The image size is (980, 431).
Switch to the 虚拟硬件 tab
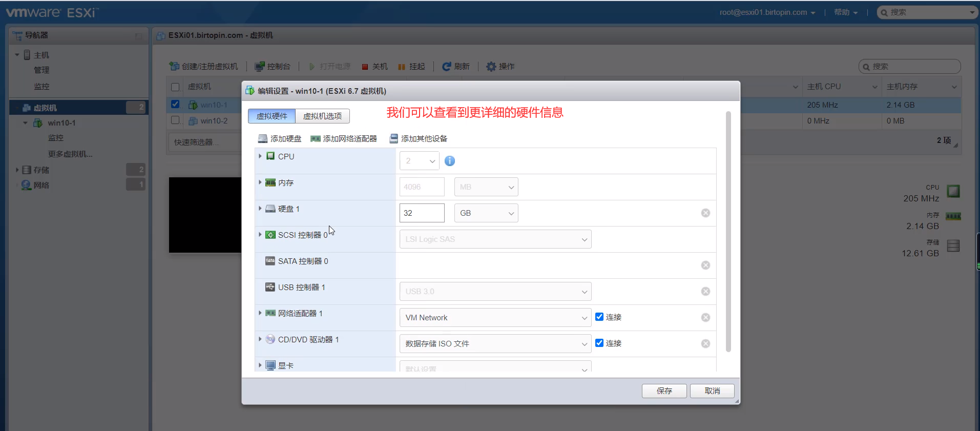pyautogui.click(x=272, y=116)
